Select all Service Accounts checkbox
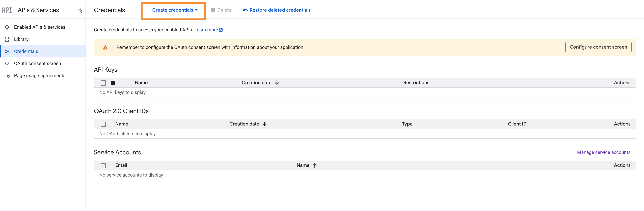The width and height of the screenshot is (644, 211). point(103,165)
